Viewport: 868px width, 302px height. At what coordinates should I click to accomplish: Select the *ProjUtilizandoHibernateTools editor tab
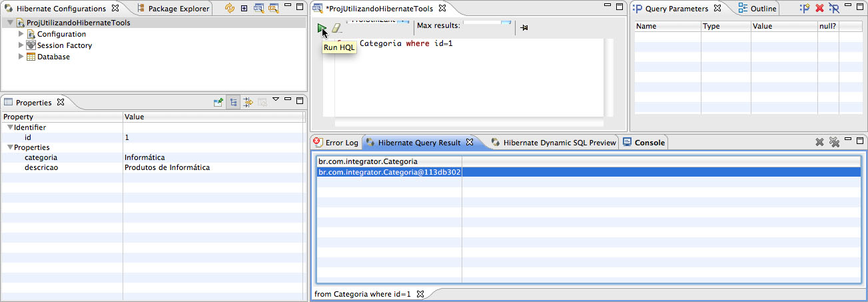[x=378, y=9]
